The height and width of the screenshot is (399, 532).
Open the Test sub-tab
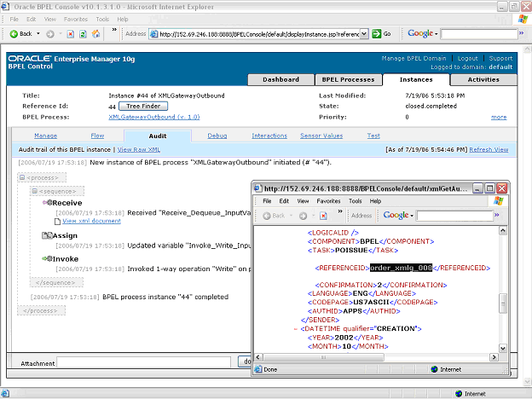coord(373,136)
